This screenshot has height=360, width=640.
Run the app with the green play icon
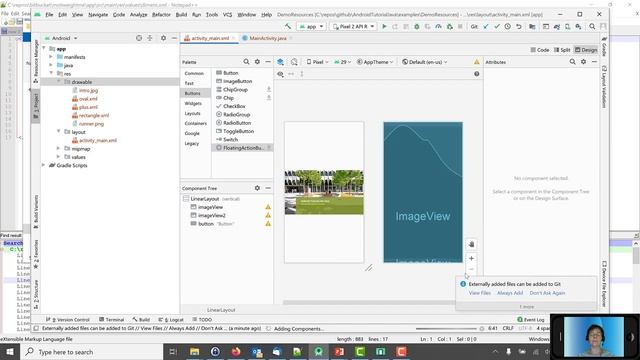(384, 27)
